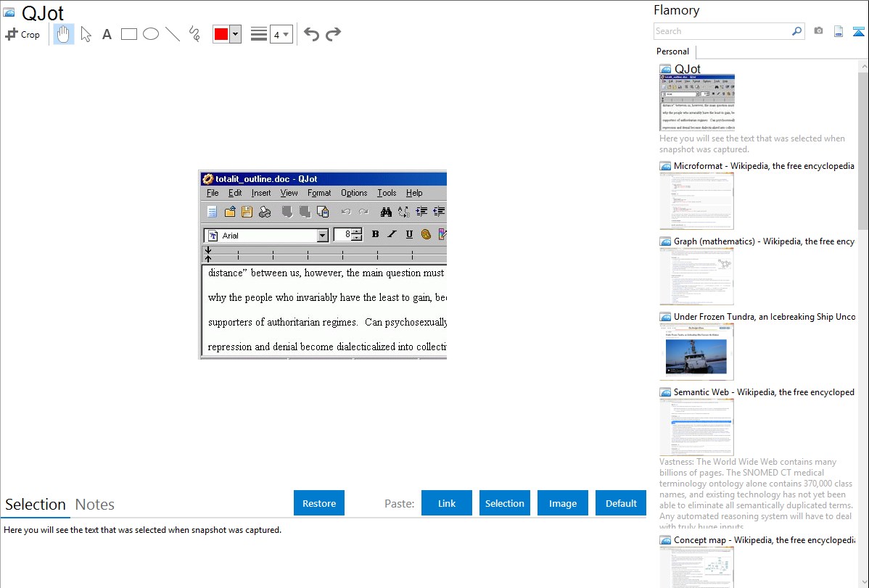The width and height of the screenshot is (869, 588).
Task: Click the blue collapse icon in Flamory header
Action: (858, 31)
